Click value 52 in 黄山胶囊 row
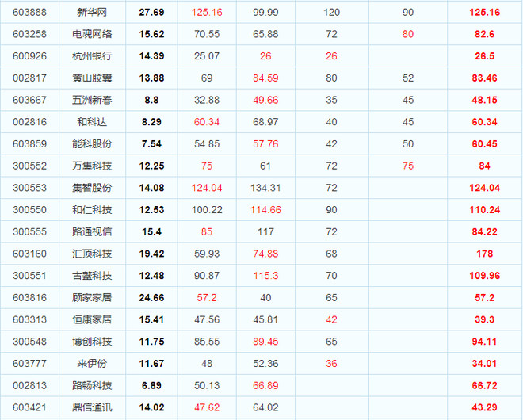The height and width of the screenshot is (420, 523). coord(408,78)
